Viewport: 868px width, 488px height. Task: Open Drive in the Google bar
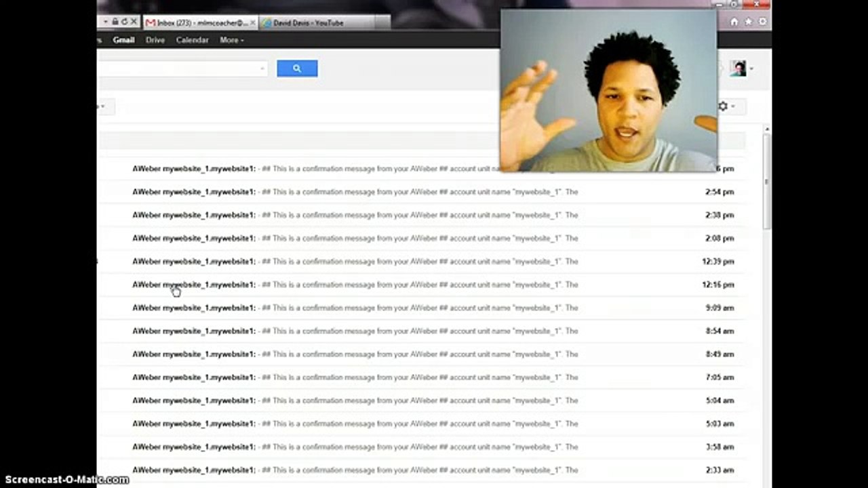155,40
